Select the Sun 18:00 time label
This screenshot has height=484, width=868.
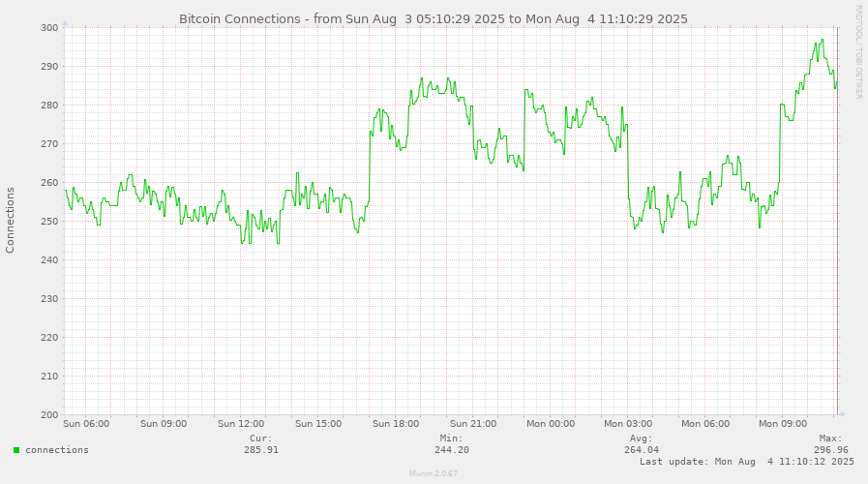point(396,423)
